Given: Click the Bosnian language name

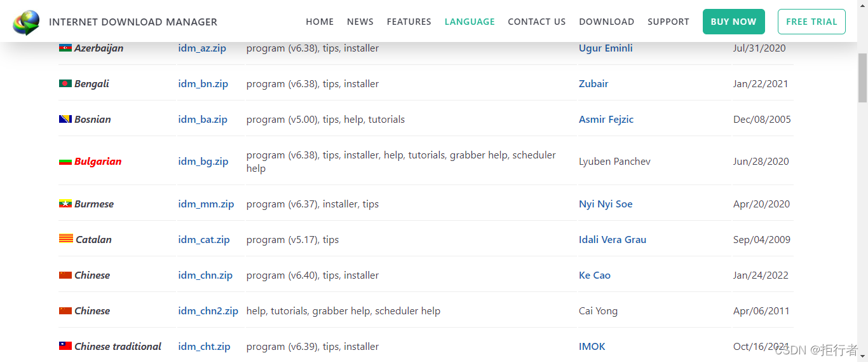Looking at the screenshot, I should (x=92, y=120).
